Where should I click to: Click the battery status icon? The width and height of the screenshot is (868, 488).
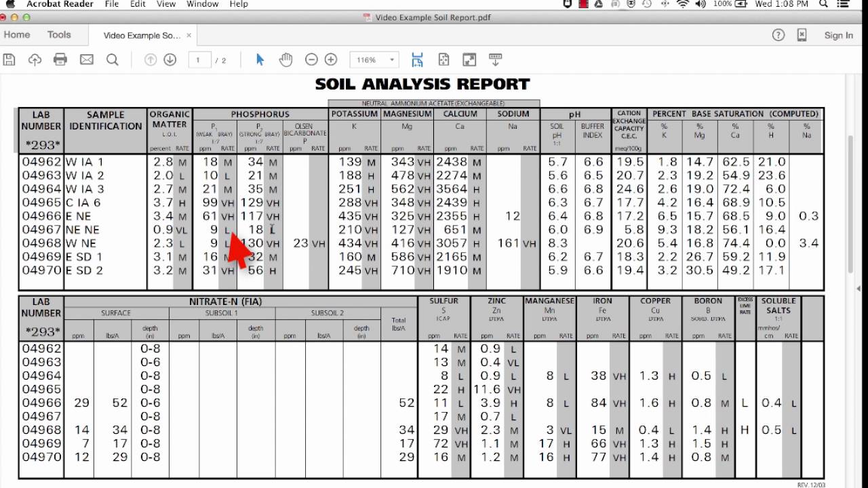click(x=742, y=4)
